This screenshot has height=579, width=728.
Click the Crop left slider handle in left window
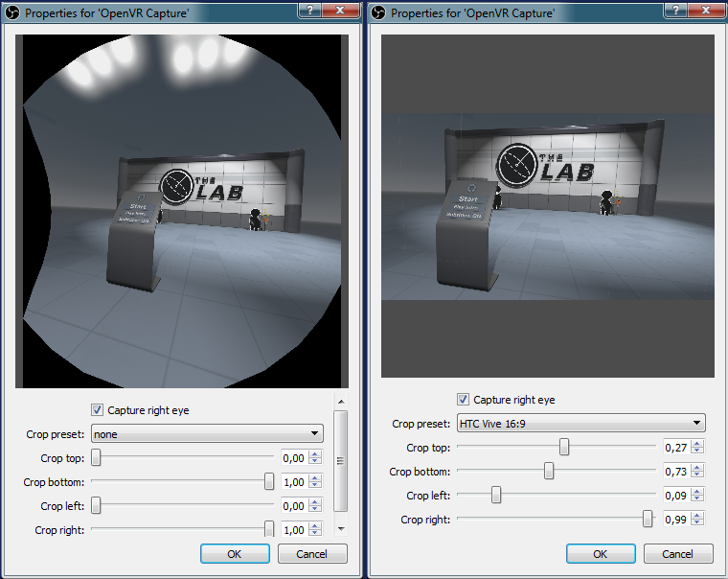click(96, 505)
